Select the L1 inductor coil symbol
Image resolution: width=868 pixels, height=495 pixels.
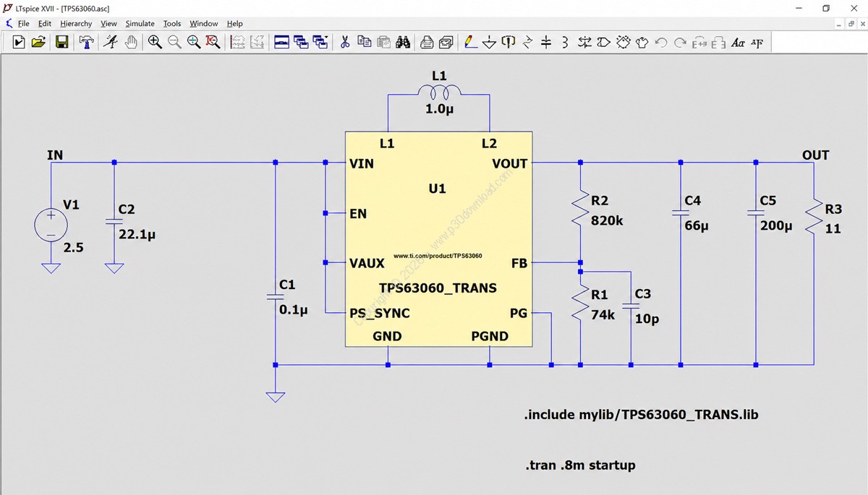(x=439, y=92)
